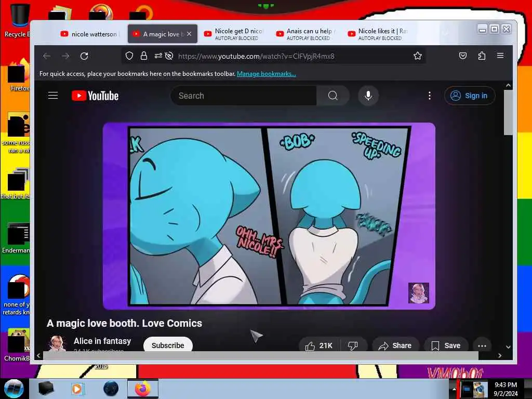Bookmark this page with the star icon
The image size is (532, 399).
(x=418, y=56)
